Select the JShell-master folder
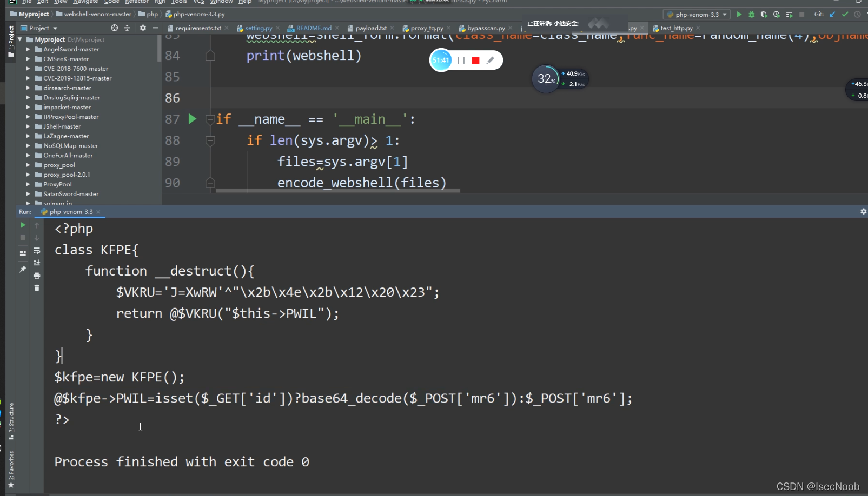The width and height of the screenshot is (868, 496). (x=62, y=126)
